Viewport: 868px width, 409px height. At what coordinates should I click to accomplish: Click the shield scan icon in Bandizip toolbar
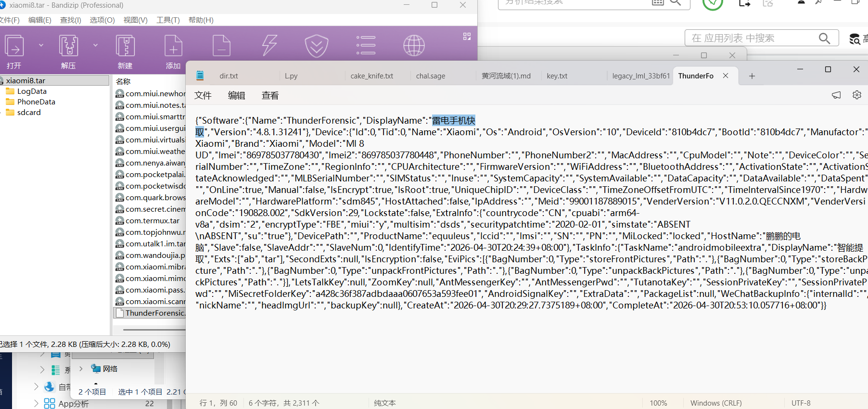coord(317,46)
